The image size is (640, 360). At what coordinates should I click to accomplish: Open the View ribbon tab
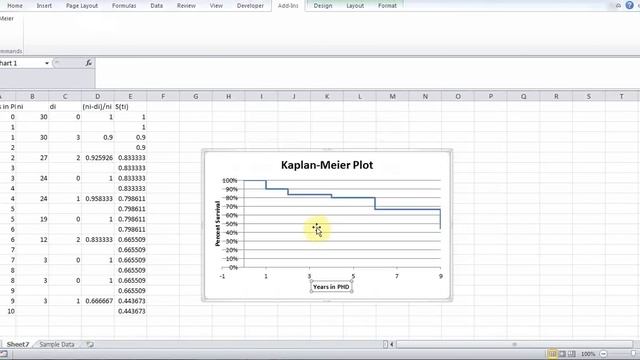pos(216,6)
